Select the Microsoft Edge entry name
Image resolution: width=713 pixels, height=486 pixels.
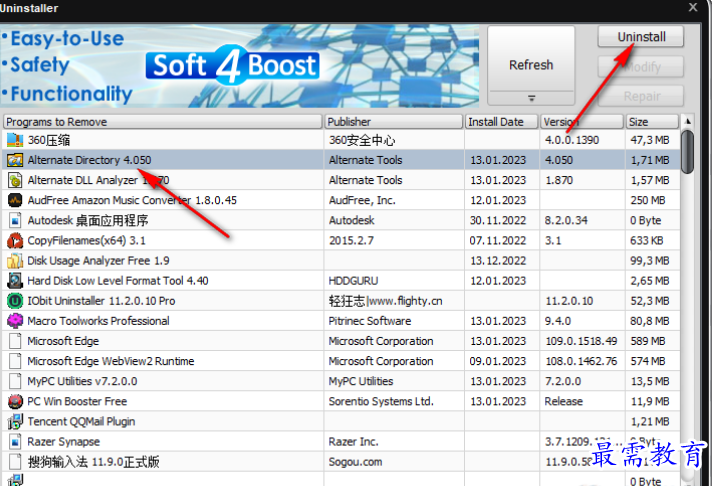pos(63,341)
